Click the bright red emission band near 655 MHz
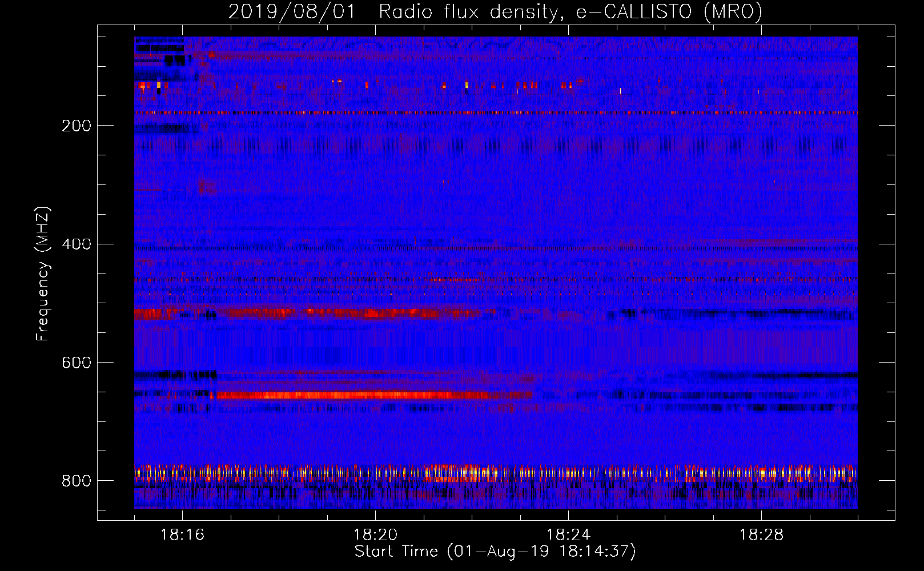The image size is (924, 571). tap(371, 395)
